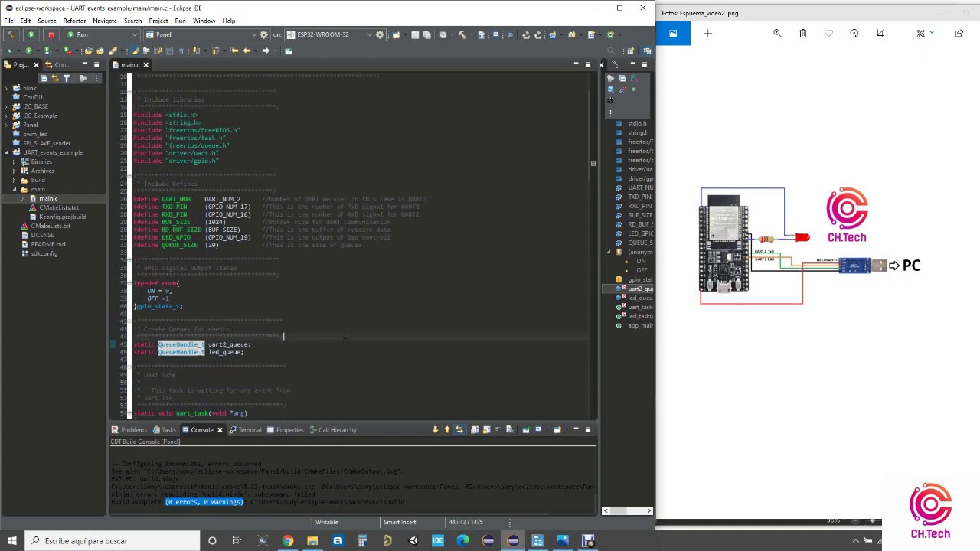Open the Refactor menu
Image resolution: width=980 pixels, height=551 pixels.
click(74, 21)
